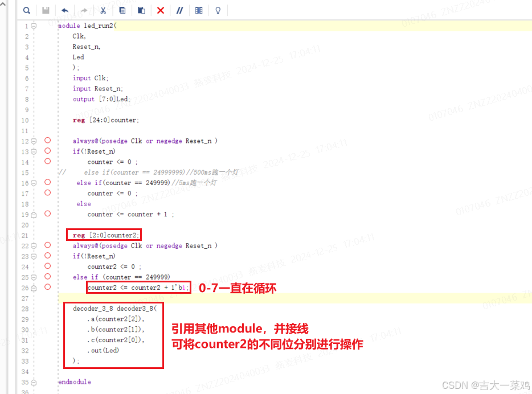
Task: Toggle breakpoint circle on line 17
Action: [x=47, y=192]
